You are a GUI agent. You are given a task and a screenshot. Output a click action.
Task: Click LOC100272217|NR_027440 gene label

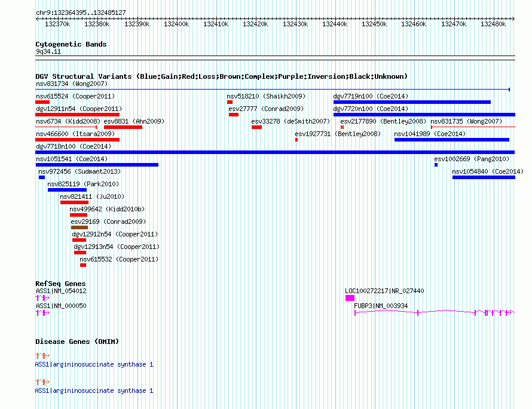384,291
